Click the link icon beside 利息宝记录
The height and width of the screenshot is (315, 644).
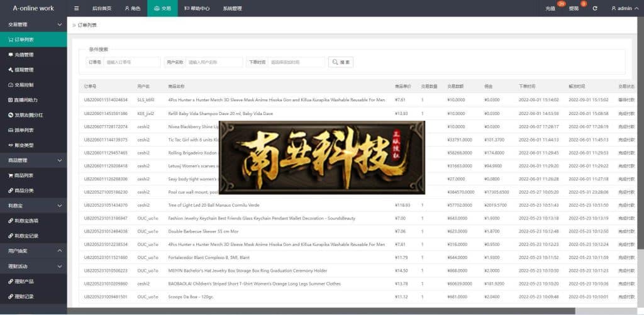[11, 236]
